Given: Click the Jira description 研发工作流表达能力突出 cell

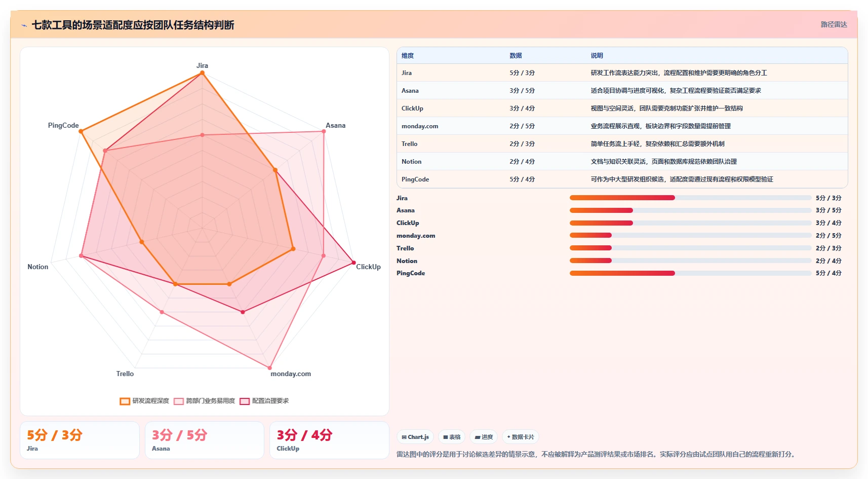Looking at the screenshot, I should 679,73.
